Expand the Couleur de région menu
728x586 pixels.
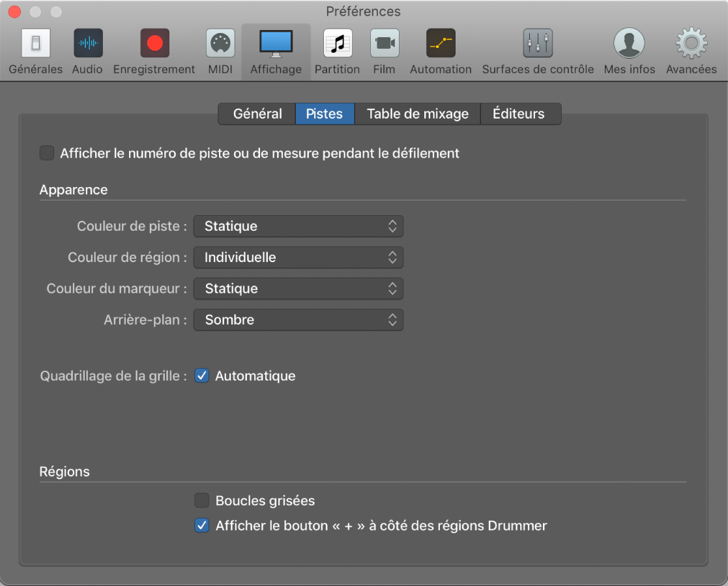pyautogui.click(x=298, y=257)
